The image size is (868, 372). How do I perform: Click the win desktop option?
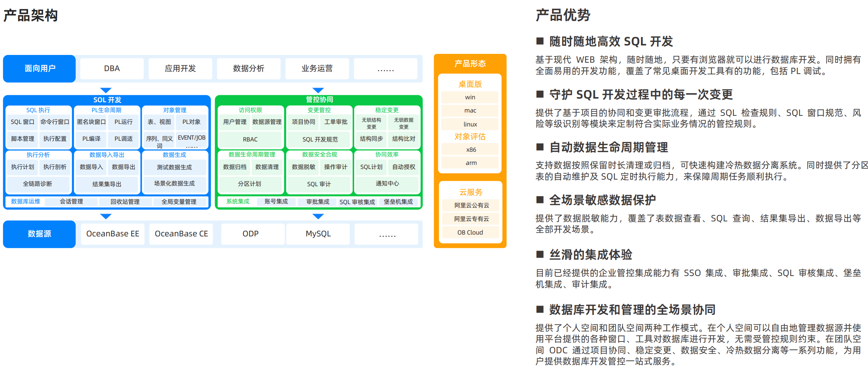tap(470, 97)
